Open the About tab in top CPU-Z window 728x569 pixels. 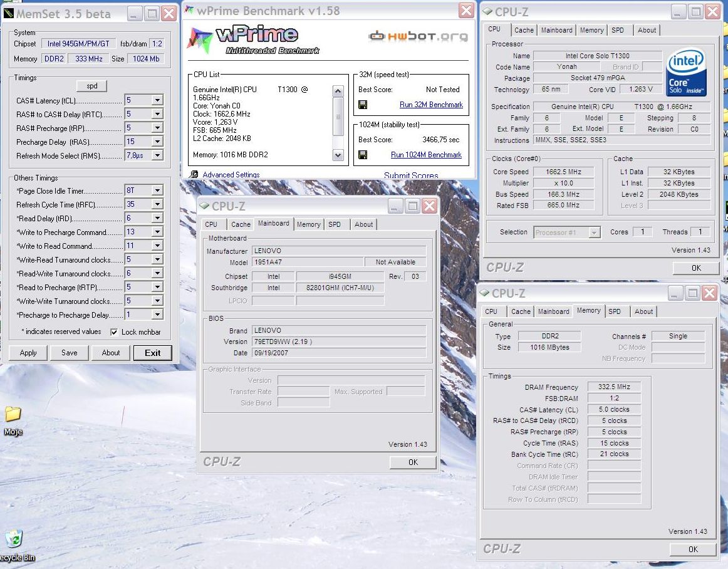pos(647,30)
